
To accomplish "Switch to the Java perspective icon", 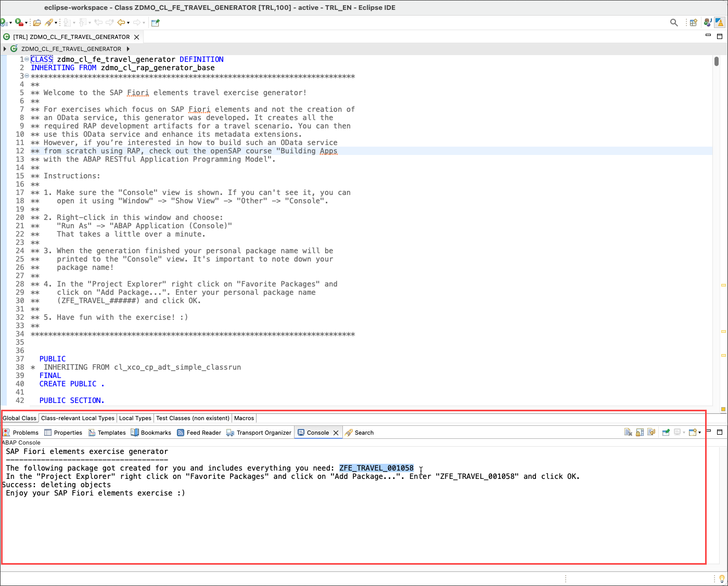I will coord(708,22).
